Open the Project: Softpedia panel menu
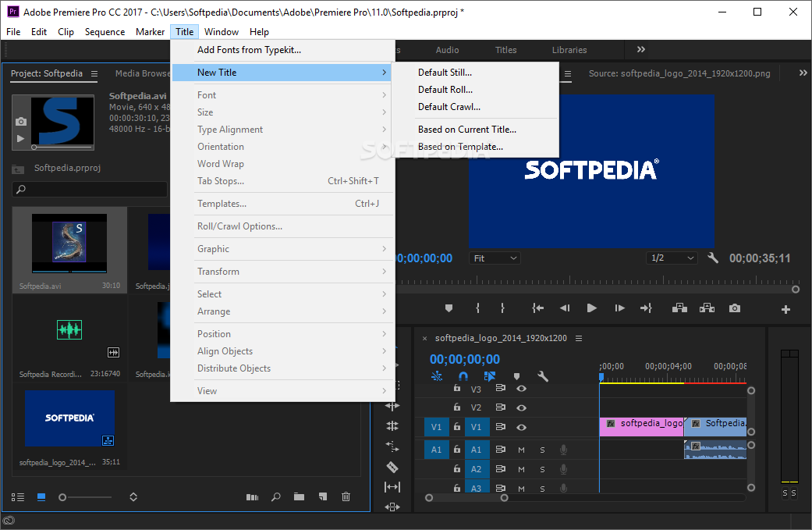This screenshot has width=812, height=530. pyautogui.click(x=94, y=73)
